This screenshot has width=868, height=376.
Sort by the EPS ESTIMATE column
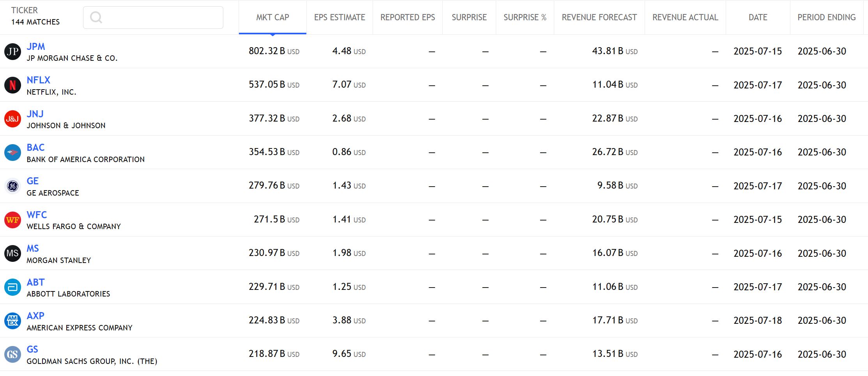pos(339,17)
